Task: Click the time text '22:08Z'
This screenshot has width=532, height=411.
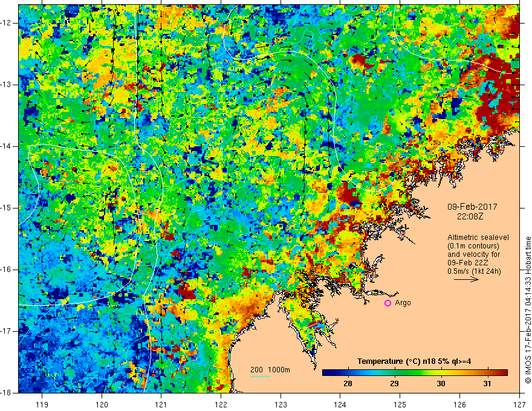Action: [470, 216]
